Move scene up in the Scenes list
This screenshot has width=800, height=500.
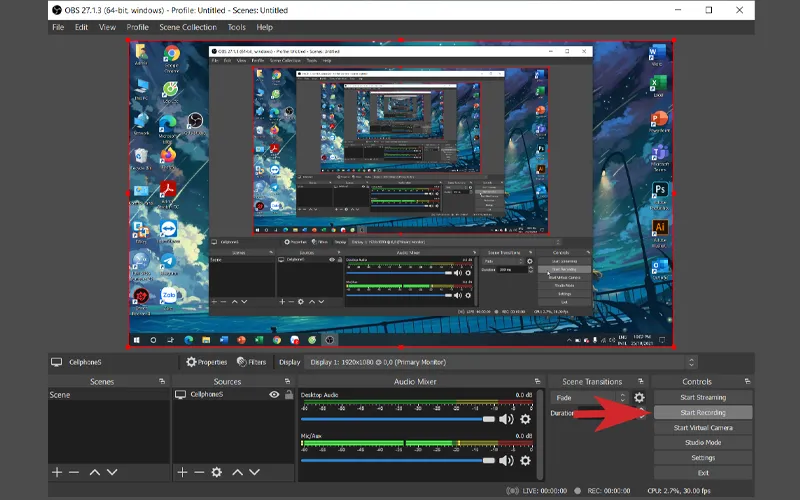tap(95, 472)
